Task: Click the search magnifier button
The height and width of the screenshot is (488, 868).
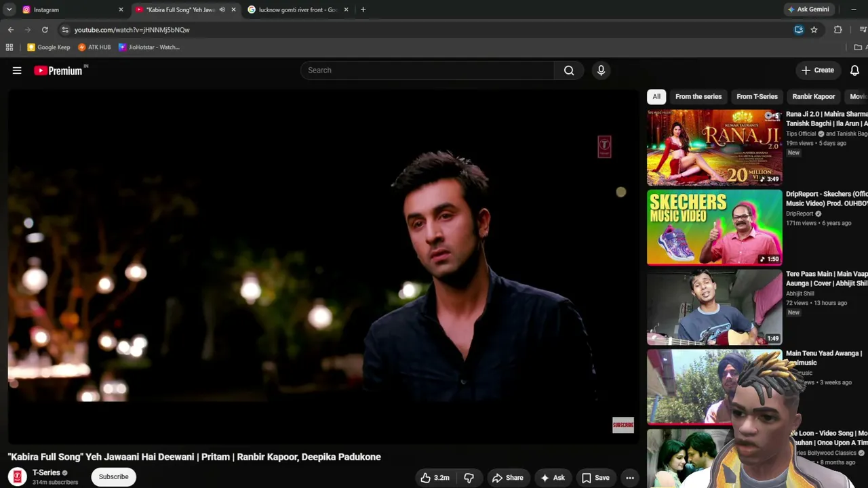Action: coord(569,70)
